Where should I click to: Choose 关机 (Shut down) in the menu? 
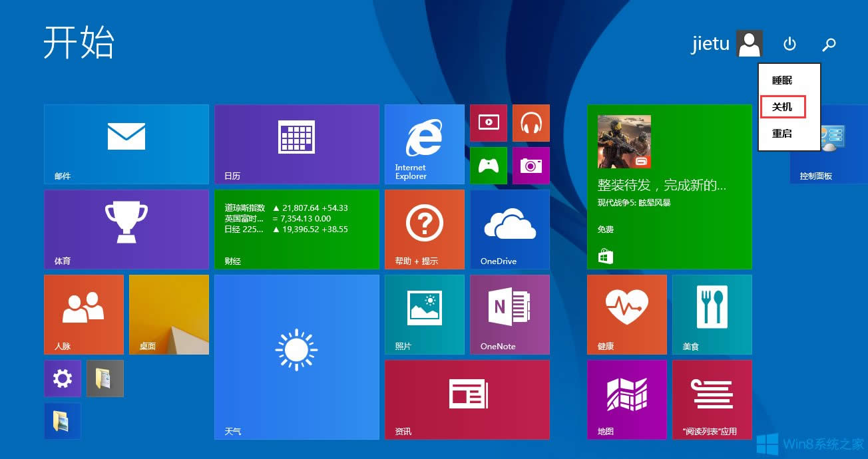click(x=783, y=106)
